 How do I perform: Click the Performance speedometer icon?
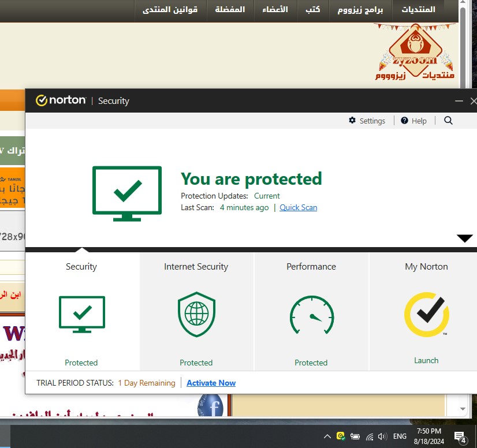pyautogui.click(x=312, y=315)
